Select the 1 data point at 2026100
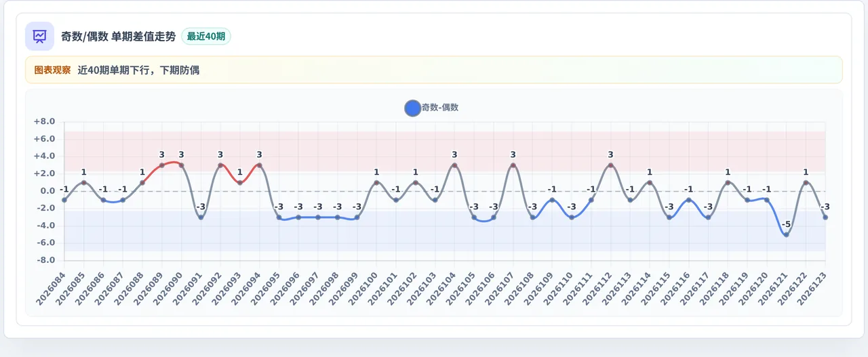The height and width of the screenshot is (357, 868). pyautogui.click(x=376, y=183)
